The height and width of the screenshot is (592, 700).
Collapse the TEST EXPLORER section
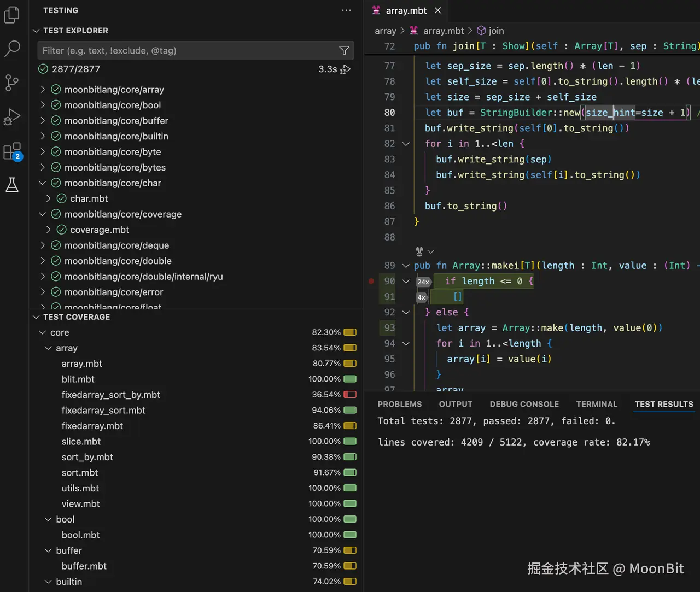[x=37, y=31]
